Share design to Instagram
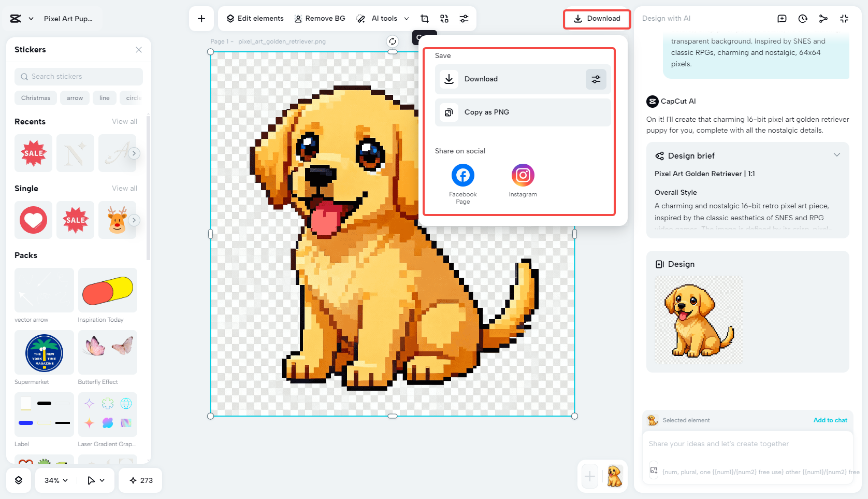 tap(523, 175)
